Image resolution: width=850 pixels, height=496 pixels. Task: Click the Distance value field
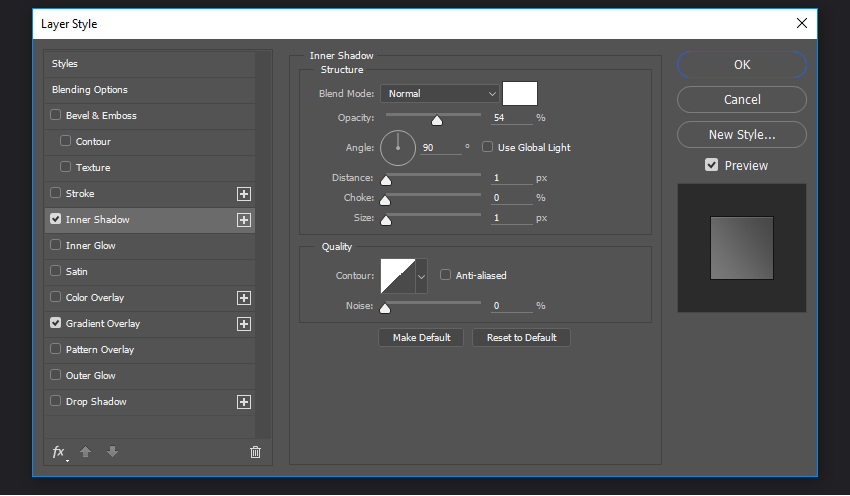[512, 178]
